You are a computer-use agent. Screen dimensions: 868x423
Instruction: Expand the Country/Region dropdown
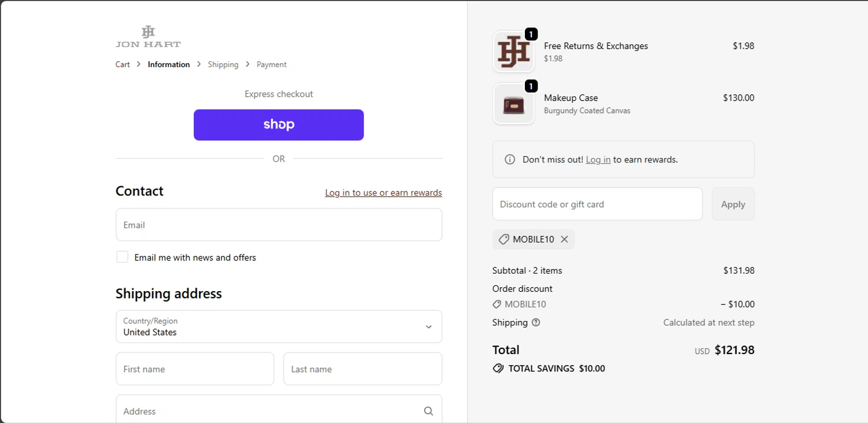click(279, 326)
